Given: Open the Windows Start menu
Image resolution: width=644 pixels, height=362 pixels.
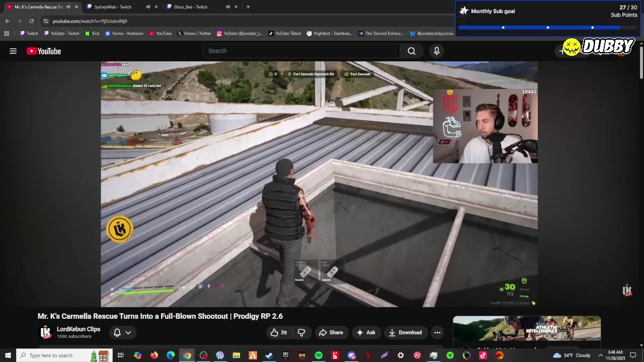Looking at the screenshot, I should point(8,355).
